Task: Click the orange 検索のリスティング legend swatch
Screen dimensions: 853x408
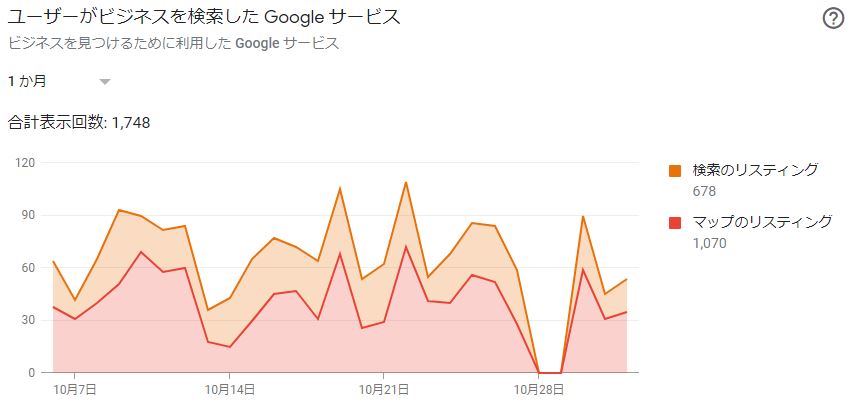Action: point(675,171)
